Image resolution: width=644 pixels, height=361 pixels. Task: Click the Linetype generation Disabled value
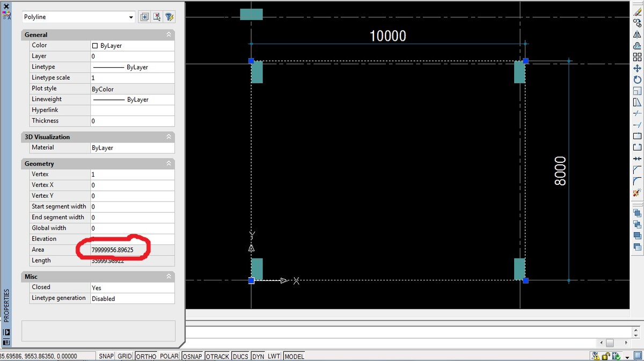click(132, 298)
